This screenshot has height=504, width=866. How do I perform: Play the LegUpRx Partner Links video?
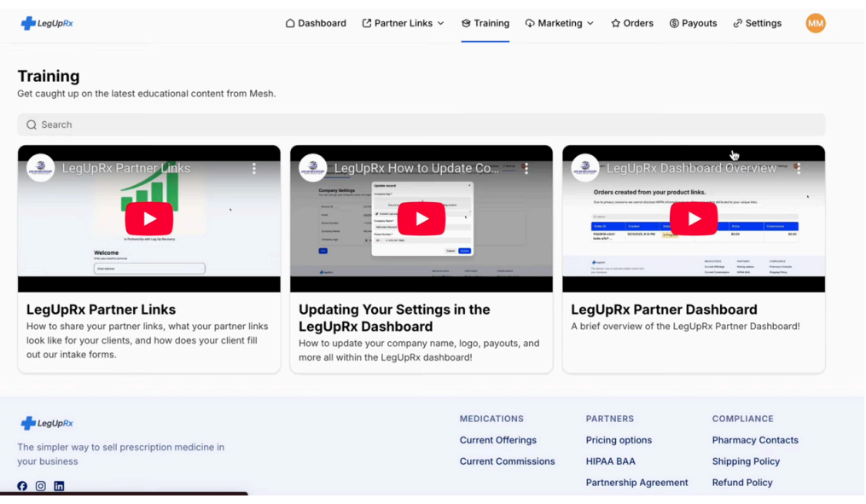pos(149,219)
